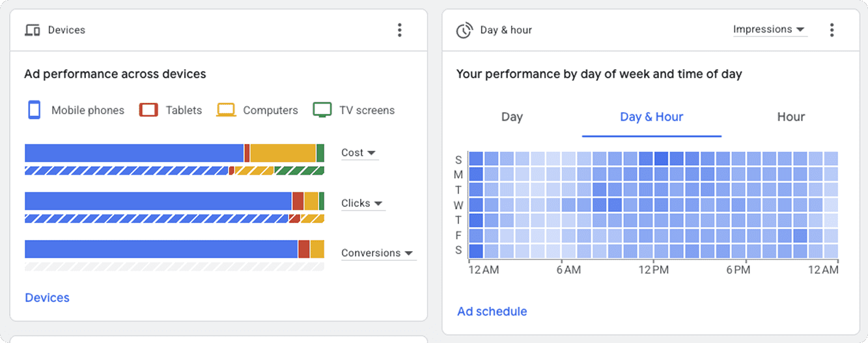Viewport: 868px width, 343px height.
Task: Click the Mobile phones legend icon
Action: pos(35,110)
